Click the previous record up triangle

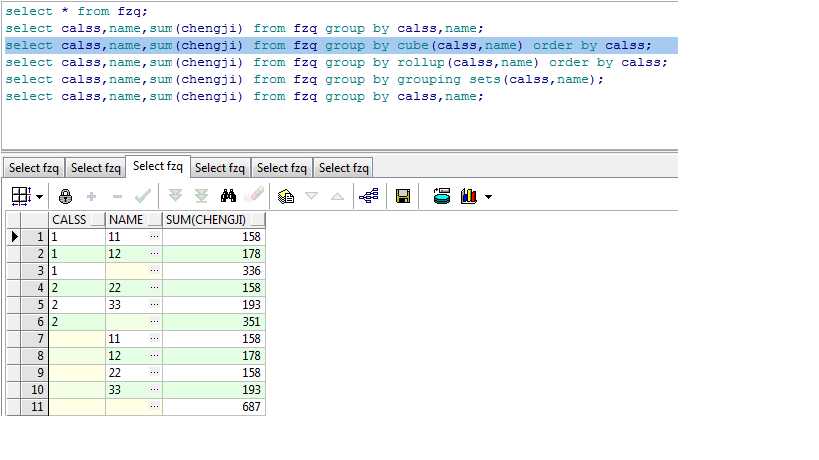click(337, 196)
